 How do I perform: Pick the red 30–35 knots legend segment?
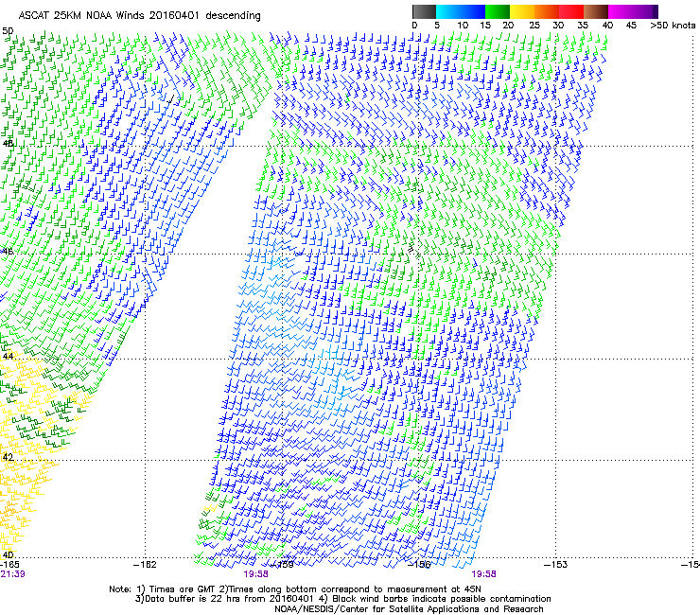571,11
